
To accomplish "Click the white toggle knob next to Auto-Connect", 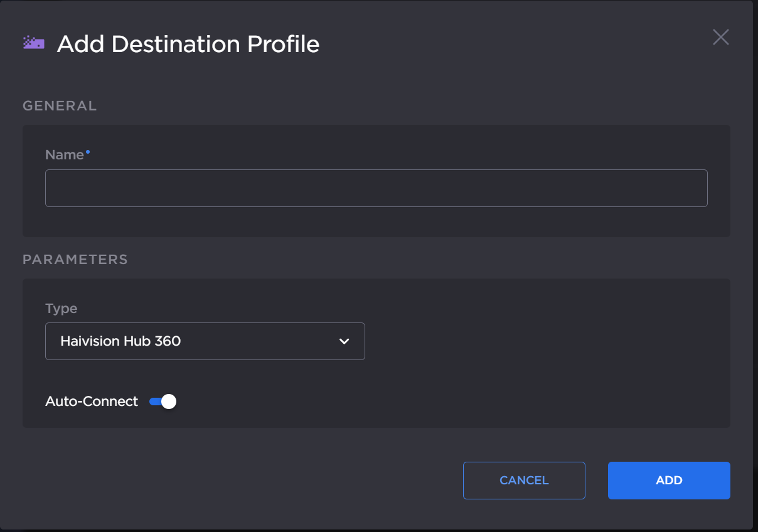I will [x=168, y=401].
